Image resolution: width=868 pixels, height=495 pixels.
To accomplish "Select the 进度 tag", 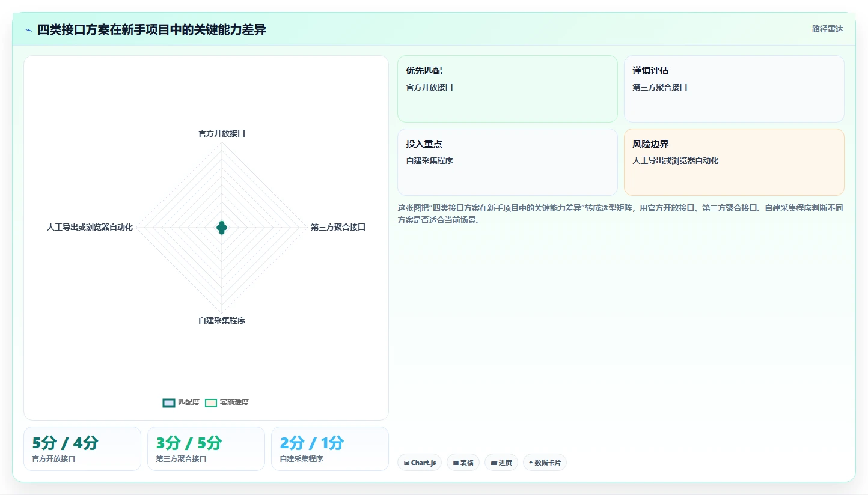I will (x=501, y=463).
